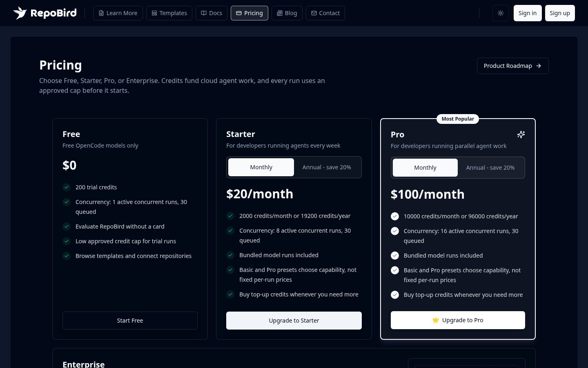Click the Most Popular badge
Screen dimensions: 588x368
pos(458,119)
